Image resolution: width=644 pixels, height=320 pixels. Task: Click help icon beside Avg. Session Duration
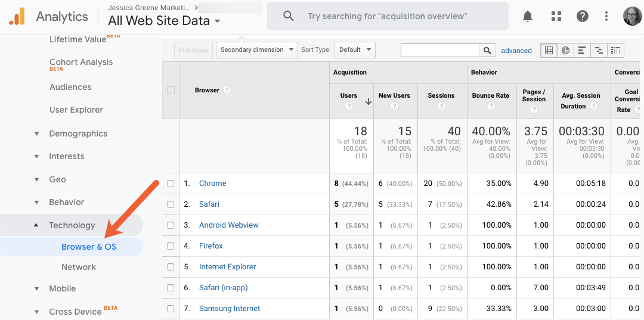[x=593, y=106]
